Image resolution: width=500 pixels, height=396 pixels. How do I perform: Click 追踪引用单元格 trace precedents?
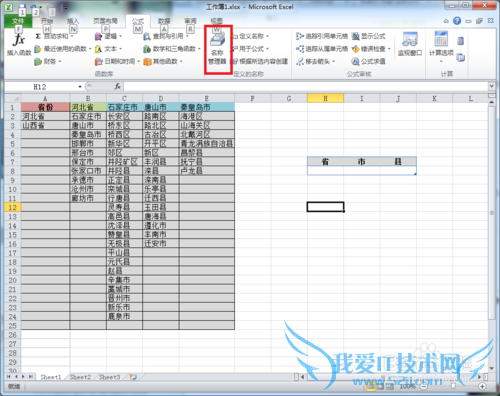pyautogui.click(x=322, y=36)
